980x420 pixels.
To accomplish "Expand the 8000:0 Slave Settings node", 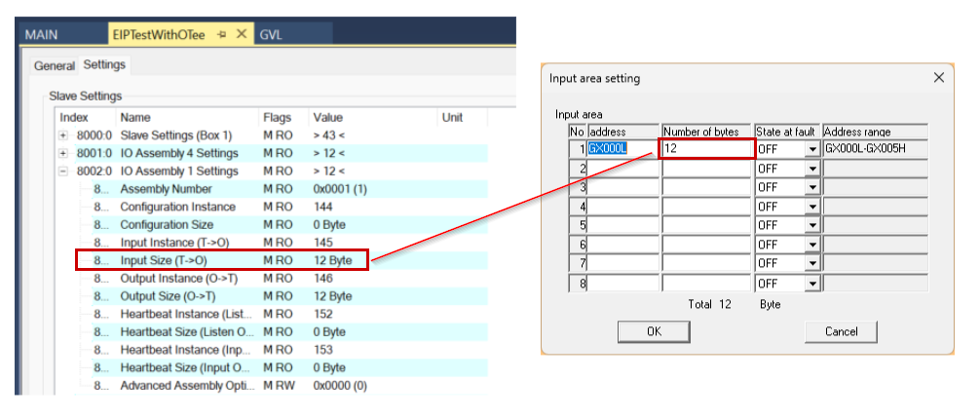I will (x=63, y=135).
